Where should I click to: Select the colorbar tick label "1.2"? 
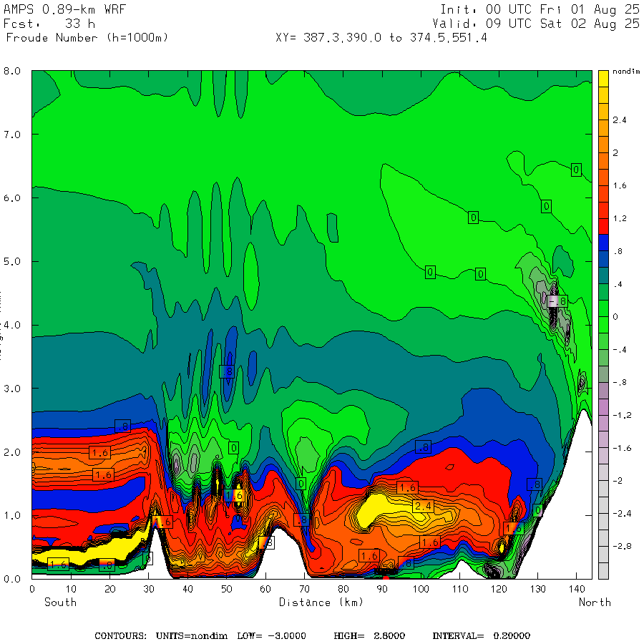click(x=620, y=218)
